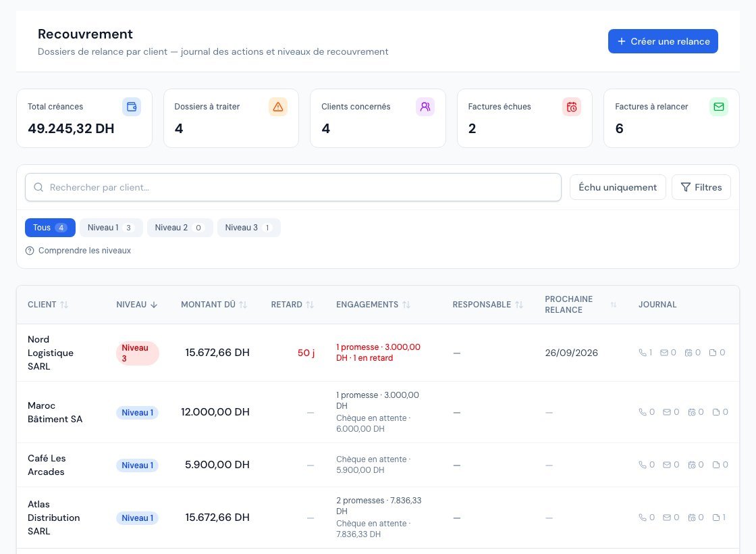Screen dimensions: 756x554
Task: Click the email journal icon for Maroc Bâtiment SA
Action: (x=667, y=412)
